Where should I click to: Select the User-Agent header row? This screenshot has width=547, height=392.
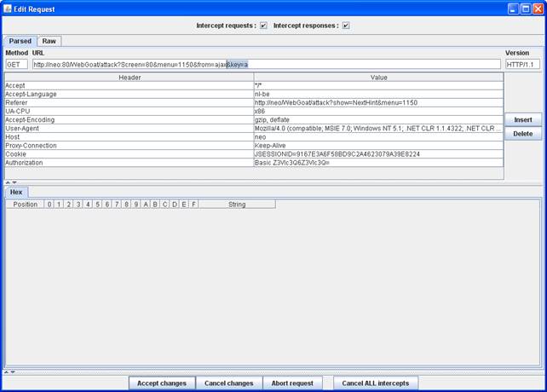(128, 128)
